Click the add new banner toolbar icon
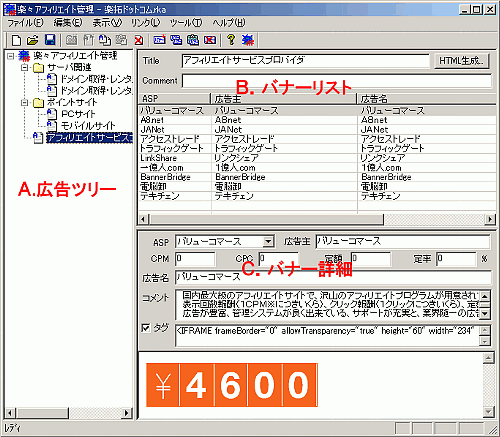The height and width of the screenshot is (437, 500). tap(159, 40)
